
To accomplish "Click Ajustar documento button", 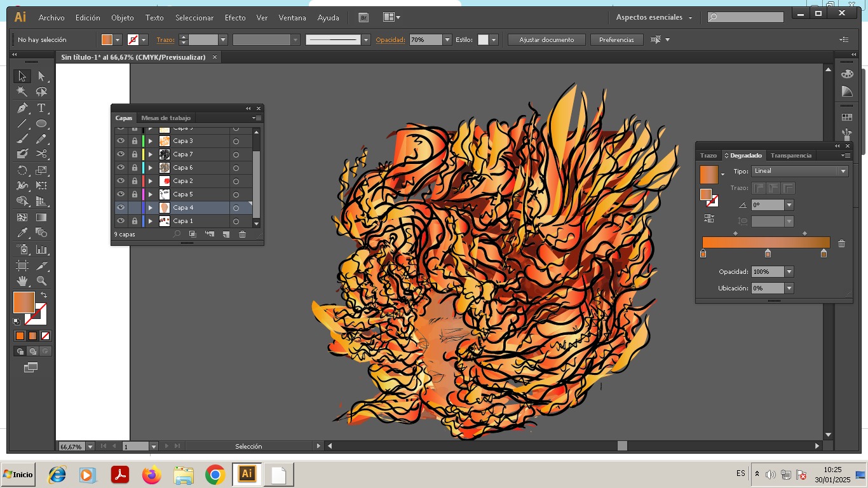I will (x=546, y=39).
